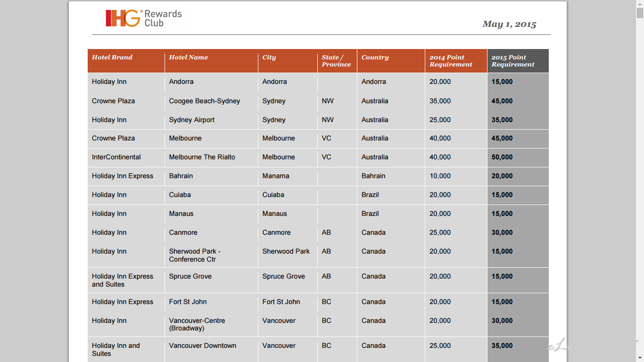
Task: Click NW state for Sydney Airport
Action: [x=328, y=120]
